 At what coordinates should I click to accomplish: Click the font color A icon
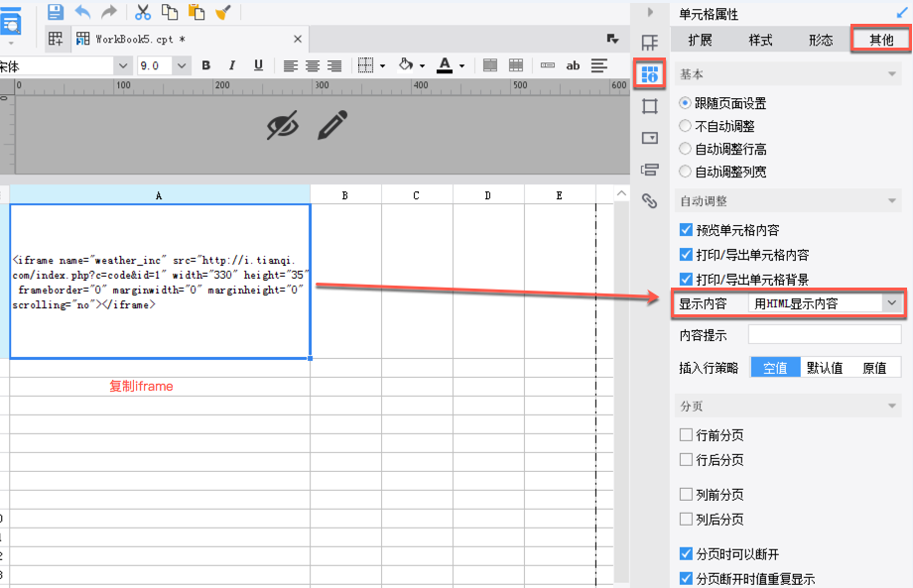pos(445,65)
